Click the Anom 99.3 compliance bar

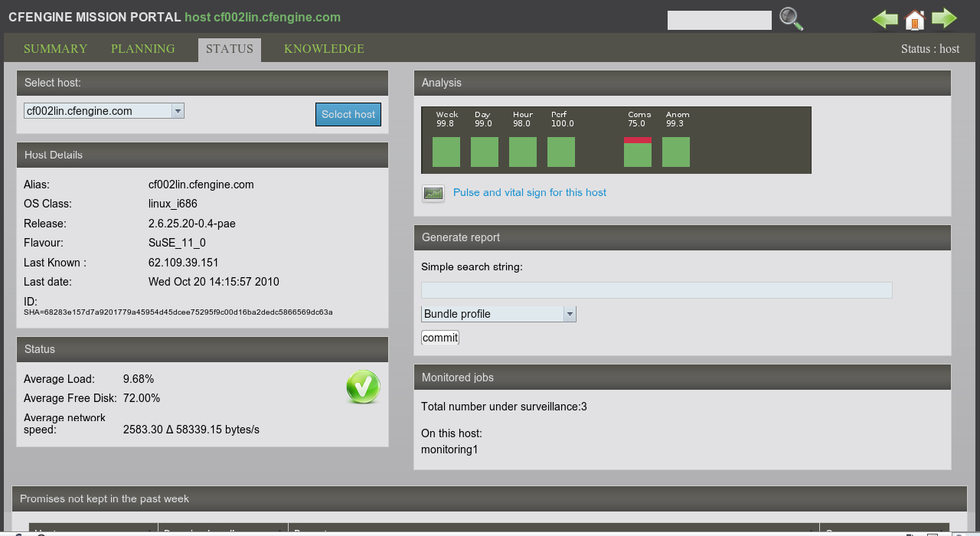click(x=676, y=152)
